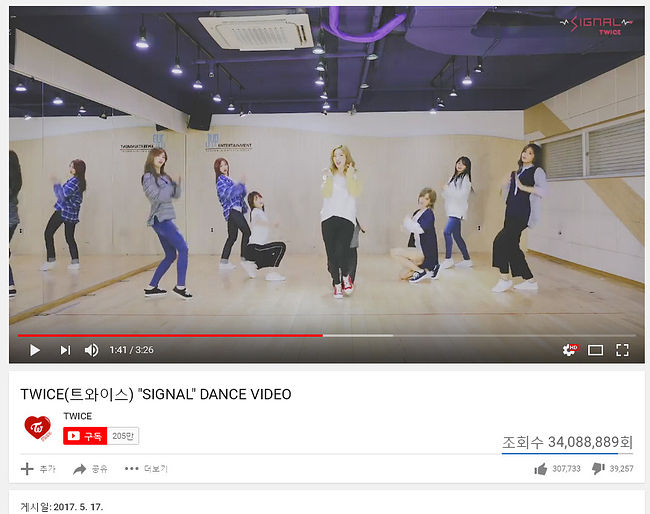Mute the video volume
This screenshot has width=650, height=514.
[92, 350]
